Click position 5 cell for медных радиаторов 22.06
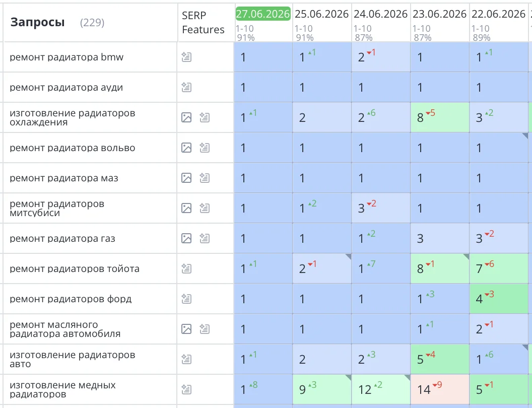The image size is (532, 408). click(499, 389)
